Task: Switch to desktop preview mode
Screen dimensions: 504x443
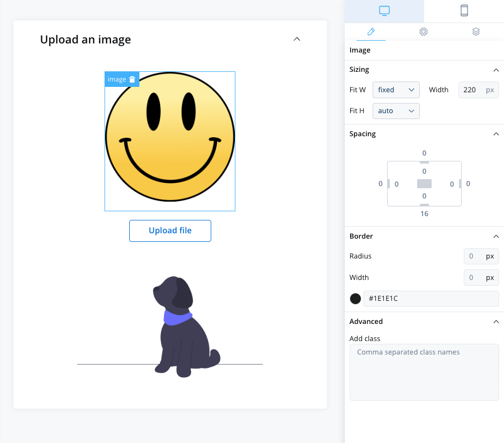Action: click(x=384, y=11)
